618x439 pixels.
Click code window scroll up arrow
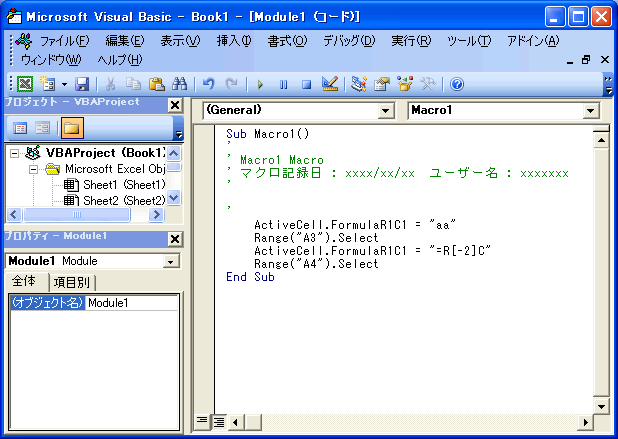[601, 140]
